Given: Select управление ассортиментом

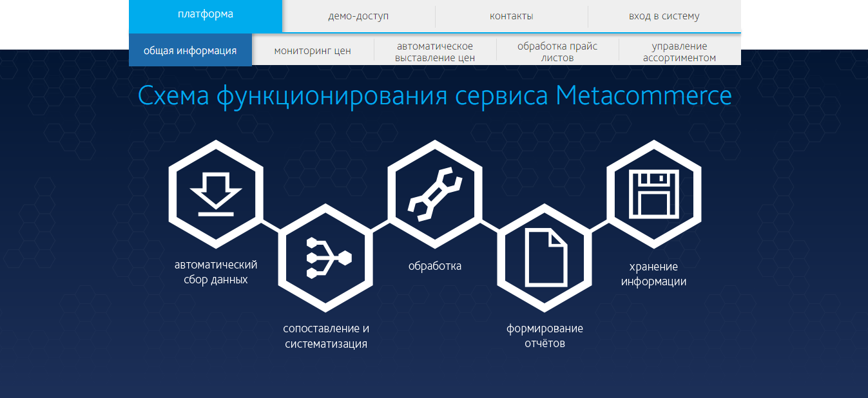Looking at the screenshot, I should coord(679,52).
